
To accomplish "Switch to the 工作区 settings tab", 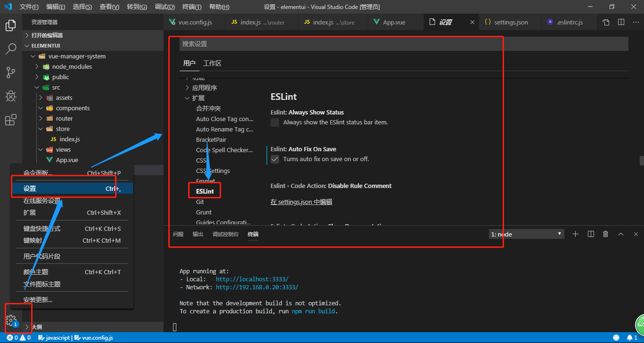I will pos(212,63).
